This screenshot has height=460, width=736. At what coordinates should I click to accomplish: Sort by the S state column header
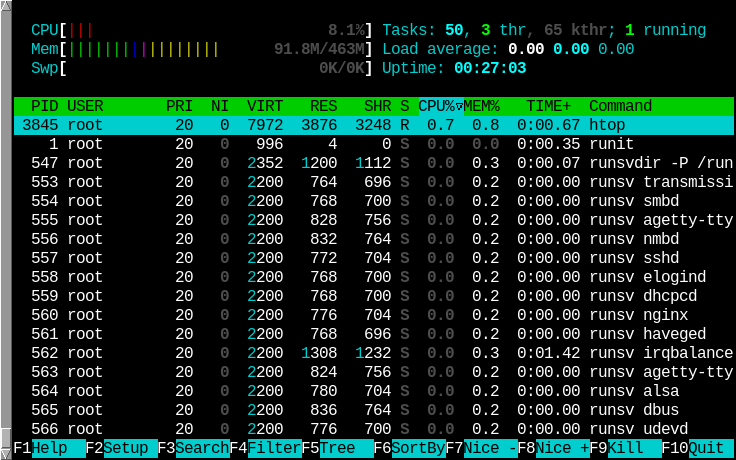click(405, 106)
